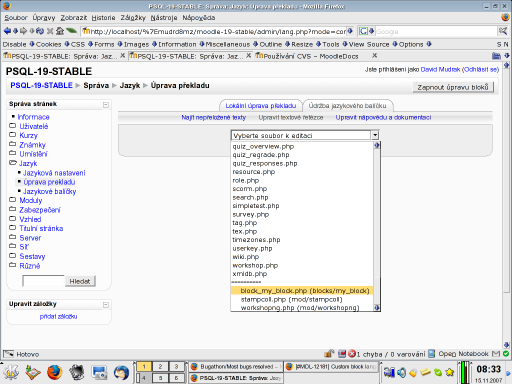Switch to virtual desktop 2 in pager
The width and height of the screenshot is (512, 384).
click(160, 367)
